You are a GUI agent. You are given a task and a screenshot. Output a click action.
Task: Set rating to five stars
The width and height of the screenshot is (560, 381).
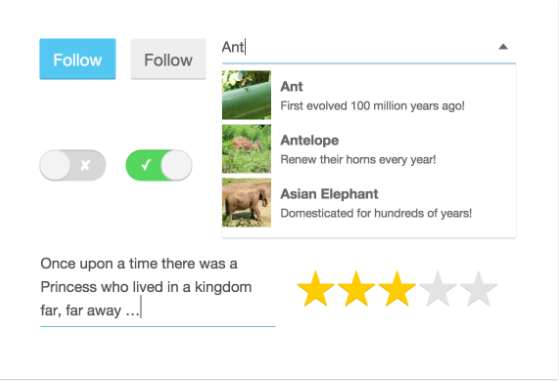click(479, 289)
